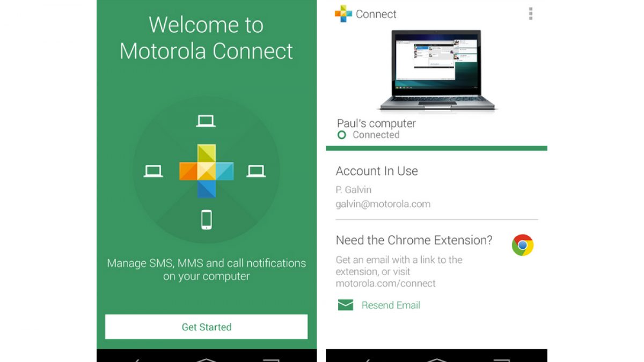The width and height of the screenshot is (644, 362).
Task: Tap the green Connected status circle
Action: coord(341,135)
